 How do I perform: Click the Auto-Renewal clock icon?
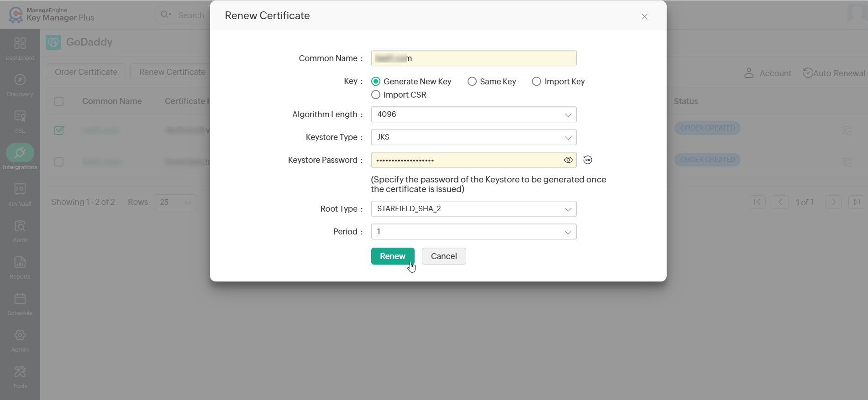pos(808,73)
